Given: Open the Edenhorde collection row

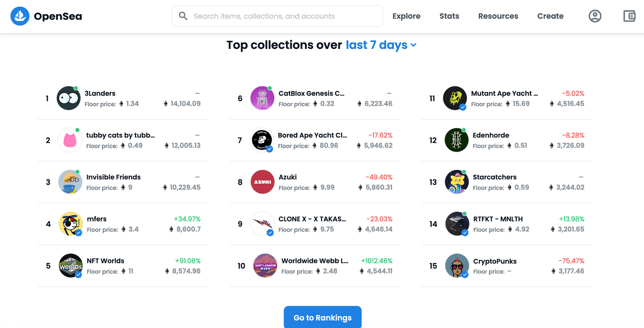Looking at the screenshot, I should pyautogui.click(x=507, y=140).
